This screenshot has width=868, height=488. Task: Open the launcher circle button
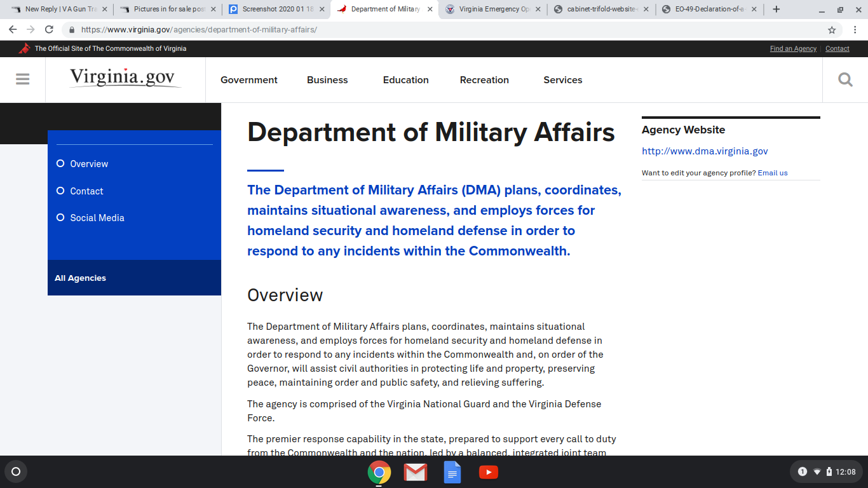[16, 471]
